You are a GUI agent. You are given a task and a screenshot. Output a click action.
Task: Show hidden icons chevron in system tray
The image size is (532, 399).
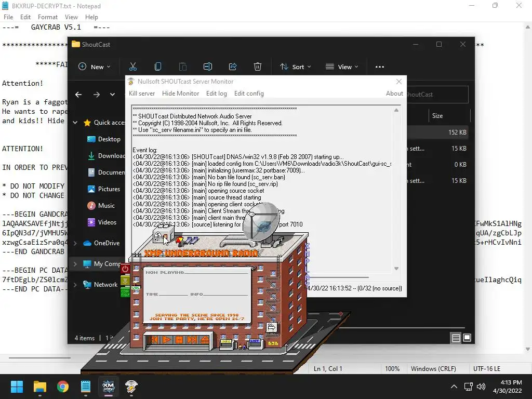coord(454,387)
